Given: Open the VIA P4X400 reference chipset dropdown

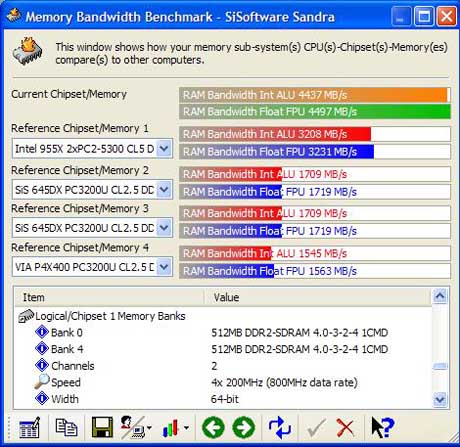Looking at the screenshot, I should point(164,267).
